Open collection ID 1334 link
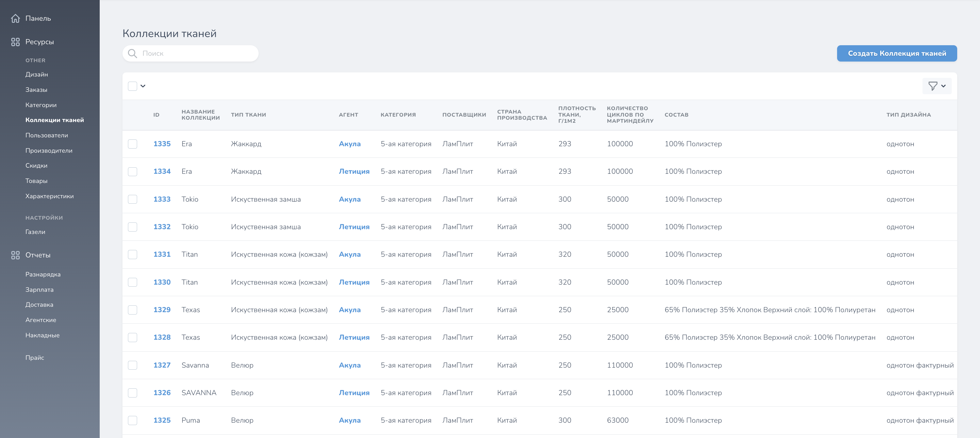The image size is (980, 438). click(x=162, y=171)
